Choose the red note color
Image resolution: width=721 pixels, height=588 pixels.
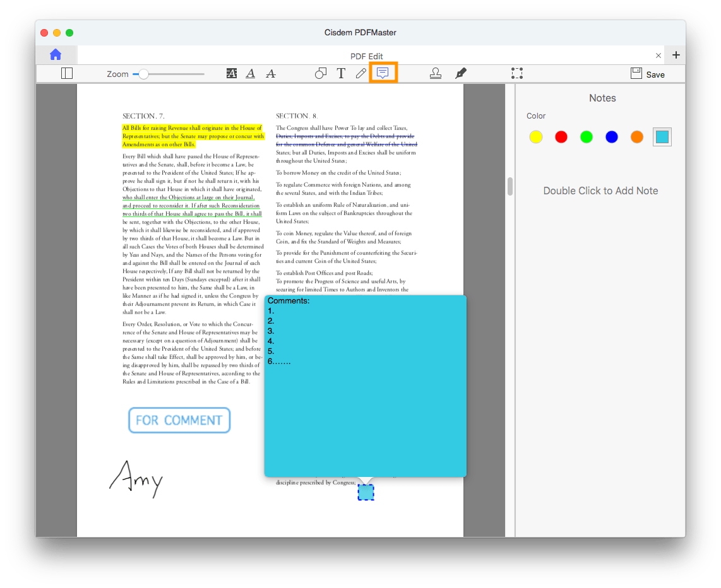[561, 137]
